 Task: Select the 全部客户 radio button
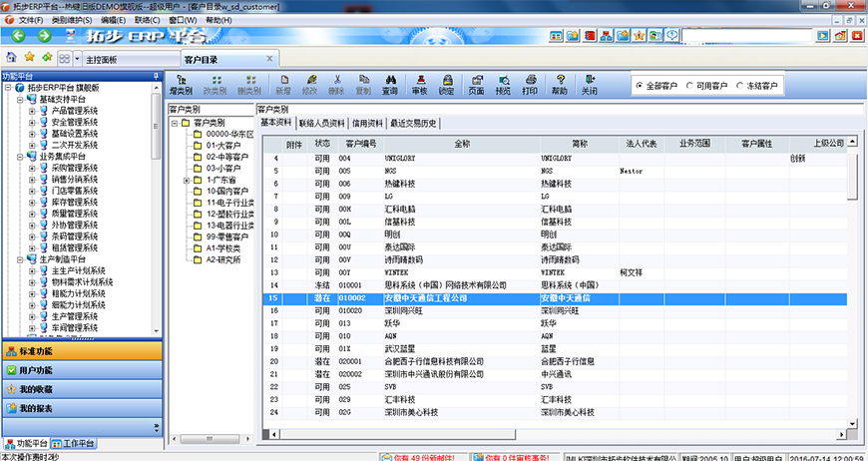[639, 86]
